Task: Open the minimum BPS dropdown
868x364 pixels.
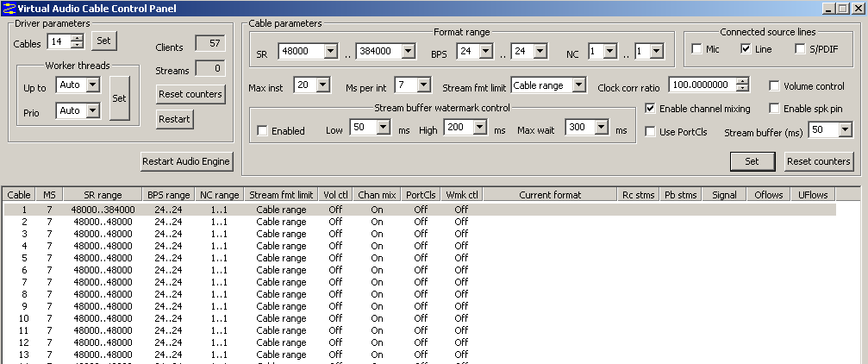Action: pyautogui.click(x=485, y=52)
